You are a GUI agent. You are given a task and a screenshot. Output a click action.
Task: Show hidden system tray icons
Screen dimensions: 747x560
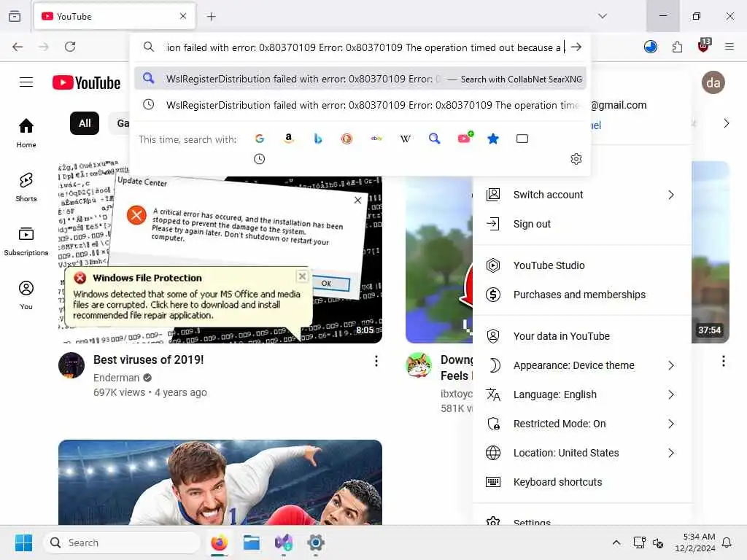coord(616,542)
